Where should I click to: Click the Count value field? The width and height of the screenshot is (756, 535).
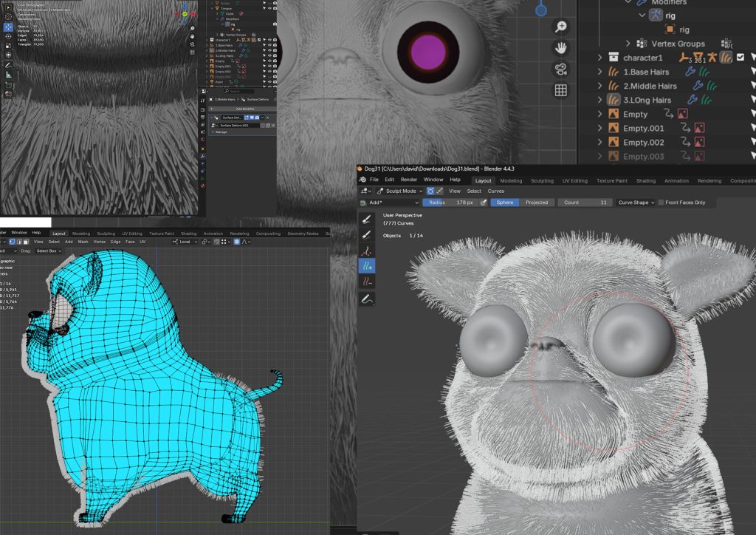coord(585,202)
